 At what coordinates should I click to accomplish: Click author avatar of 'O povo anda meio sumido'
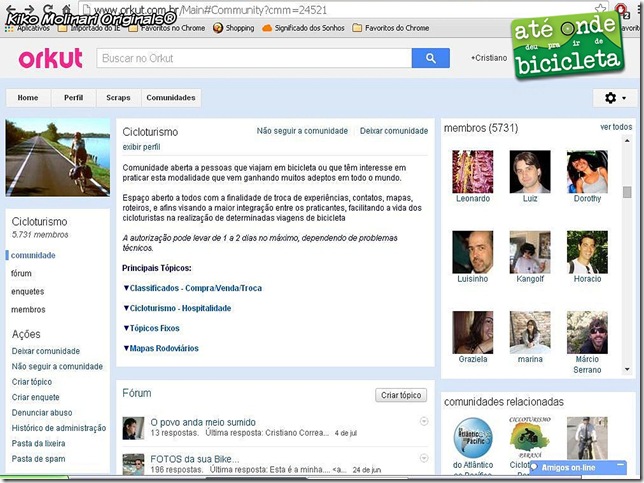[133, 428]
